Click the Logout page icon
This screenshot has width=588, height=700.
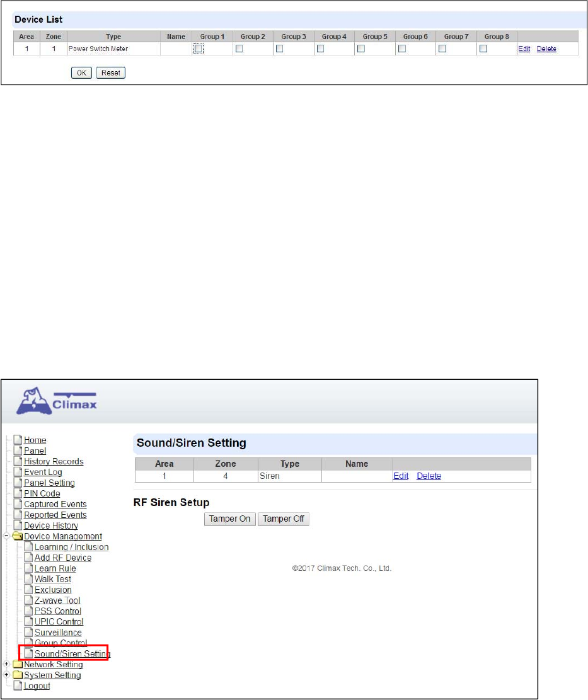pyautogui.click(x=18, y=686)
